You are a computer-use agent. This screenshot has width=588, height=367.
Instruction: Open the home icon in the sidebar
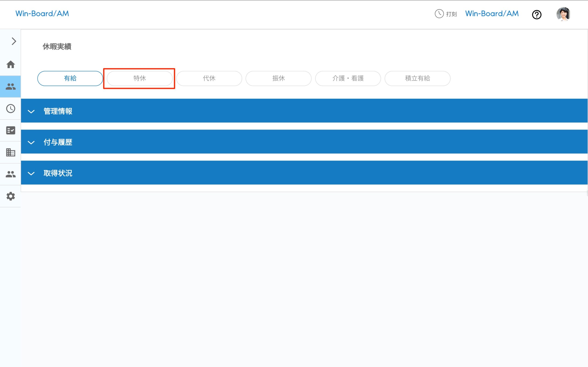pyautogui.click(x=10, y=64)
